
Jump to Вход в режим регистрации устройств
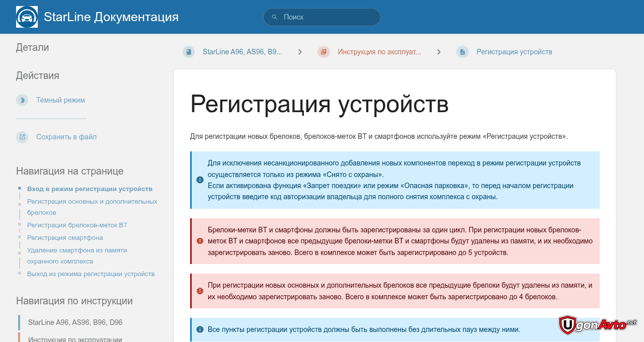point(90,189)
